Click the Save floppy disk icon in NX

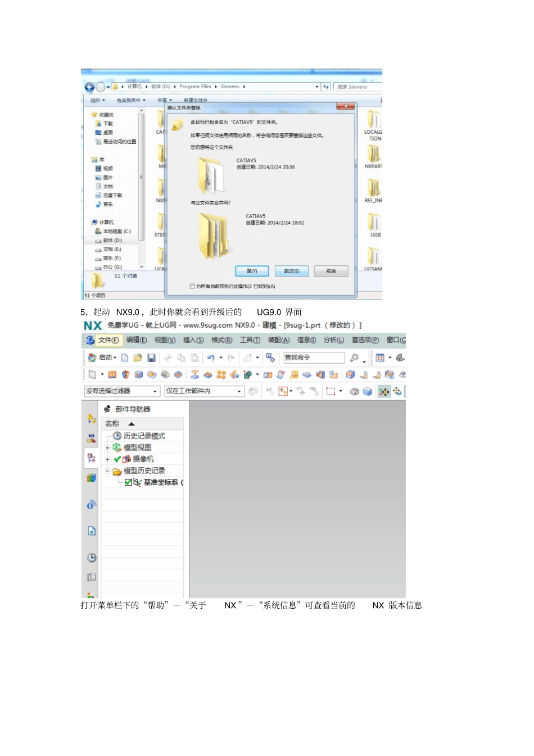(x=151, y=357)
